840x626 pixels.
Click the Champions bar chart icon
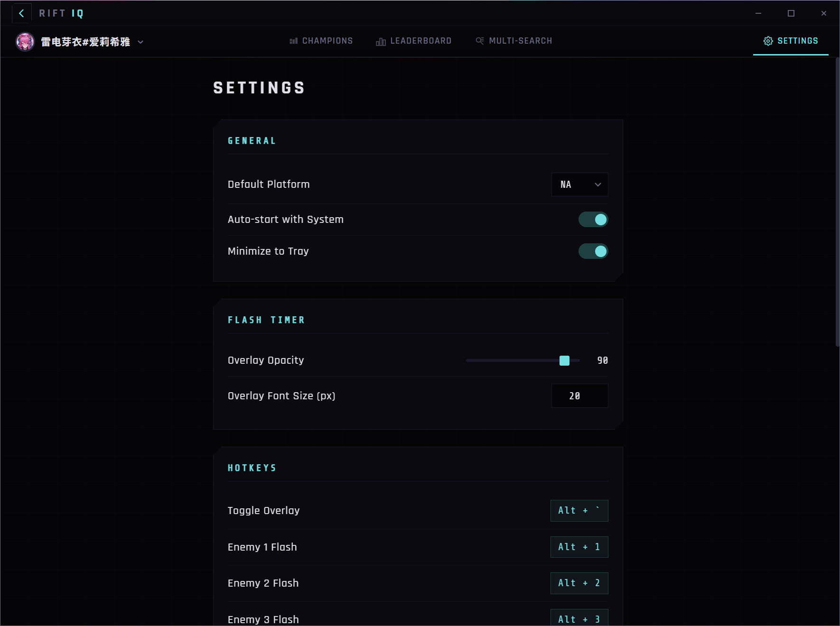(x=294, y=41)
